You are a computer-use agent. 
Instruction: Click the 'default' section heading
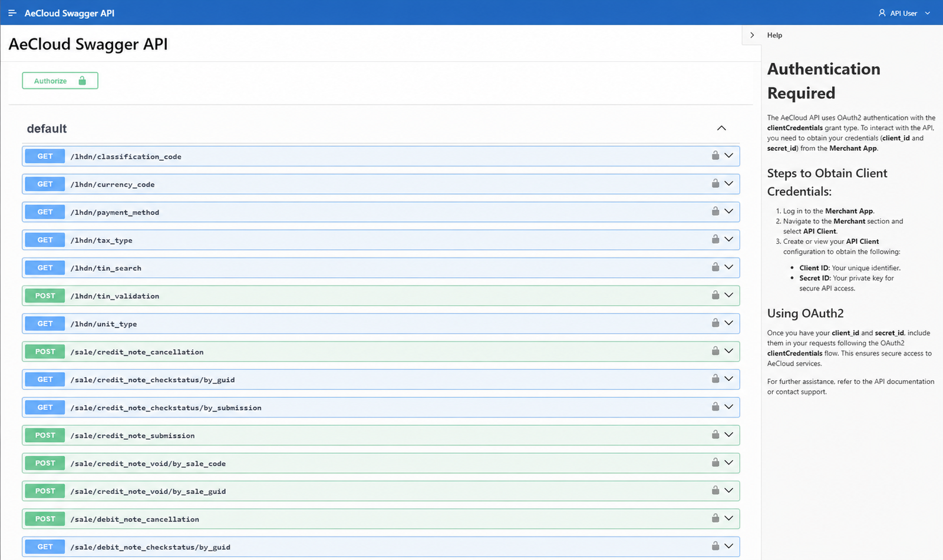tap(47, 128)
